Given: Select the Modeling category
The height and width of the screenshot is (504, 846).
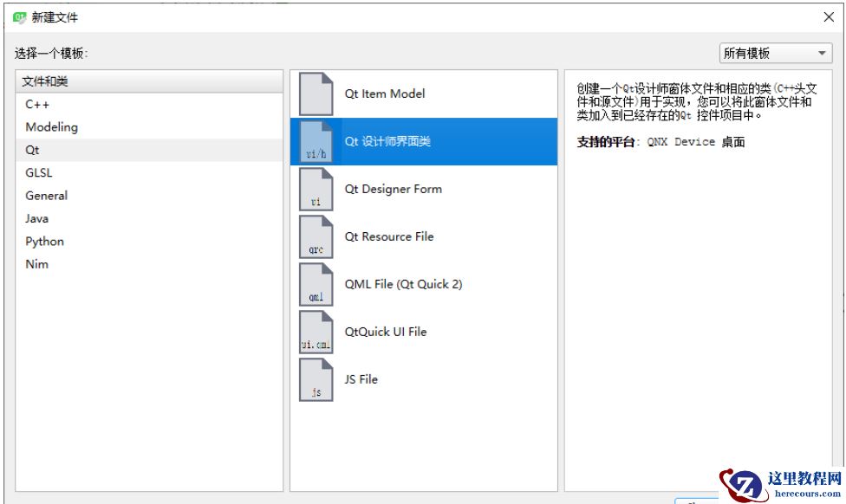Looking at the screenshot, I should click(149, 127).
